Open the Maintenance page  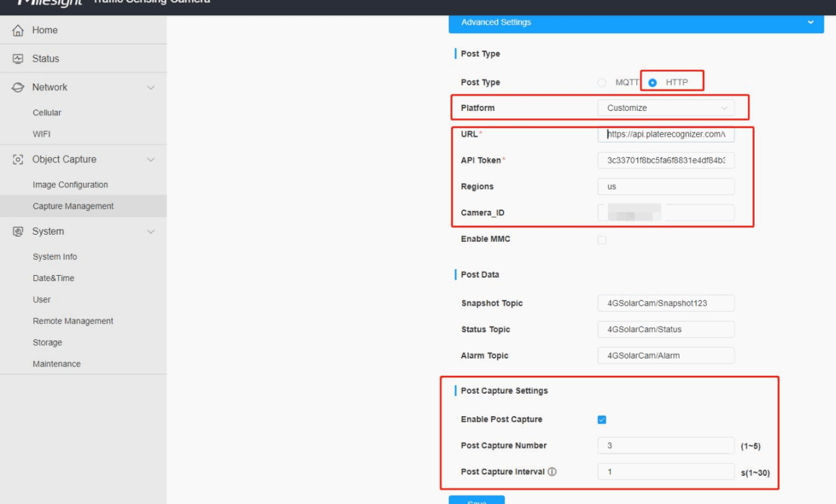pyautogui.click(x=56, y=364)
